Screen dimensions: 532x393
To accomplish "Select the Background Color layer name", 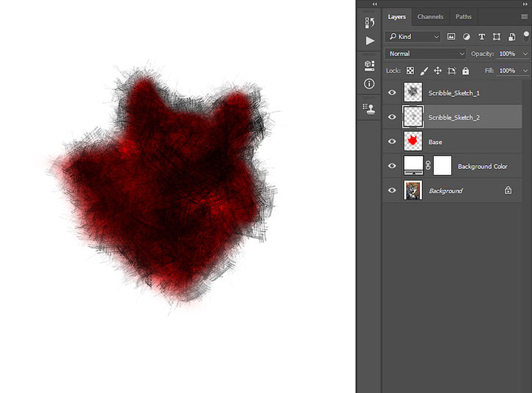I will pyautogui.click(x=482, y=167).
